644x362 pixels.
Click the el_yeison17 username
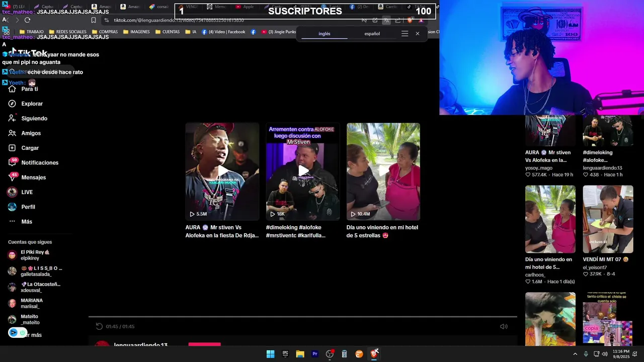point(595,267)
